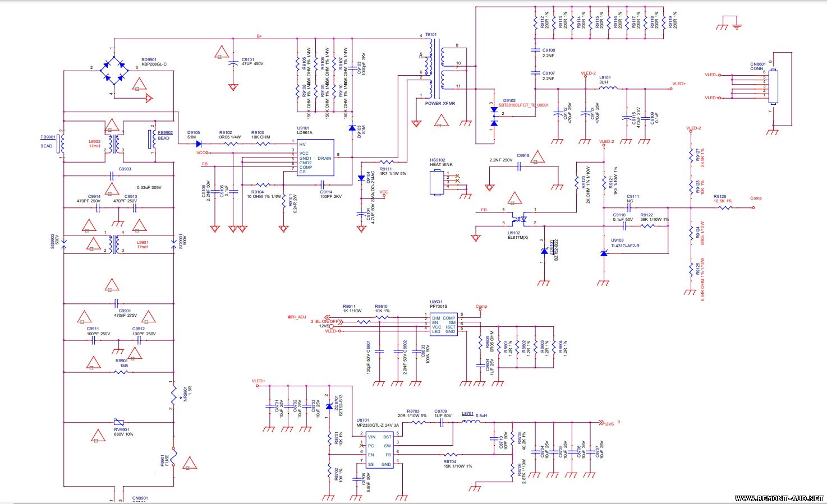Click the 'VLED-2' label above L9101
The height and width of the screenshot is (504, 827).
pyautogui.click(x=588, y=73)
